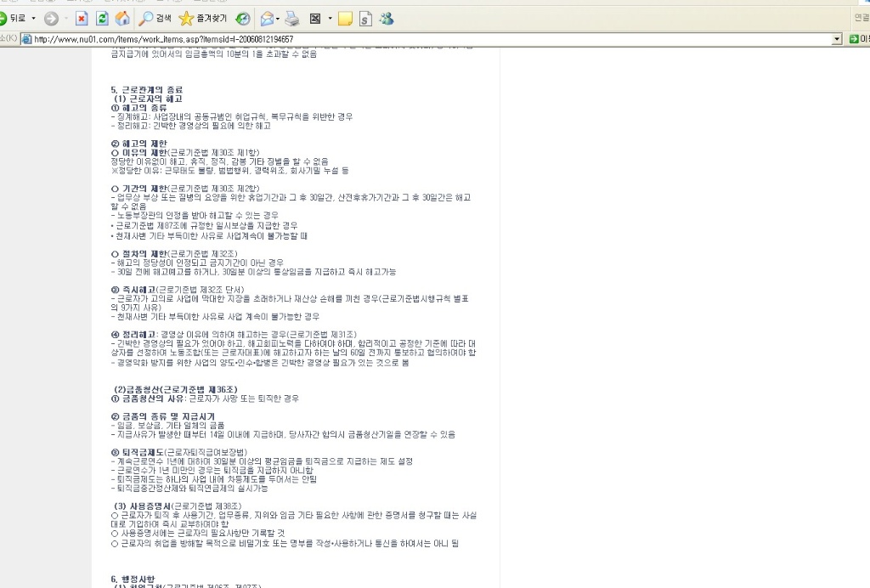Click the gray Forward arrow button

[x=51, y=19]
